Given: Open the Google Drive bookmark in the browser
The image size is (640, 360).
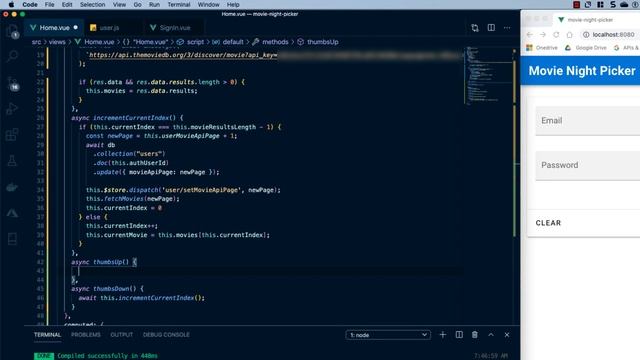Looking at the screenshot, I should 586,48.
